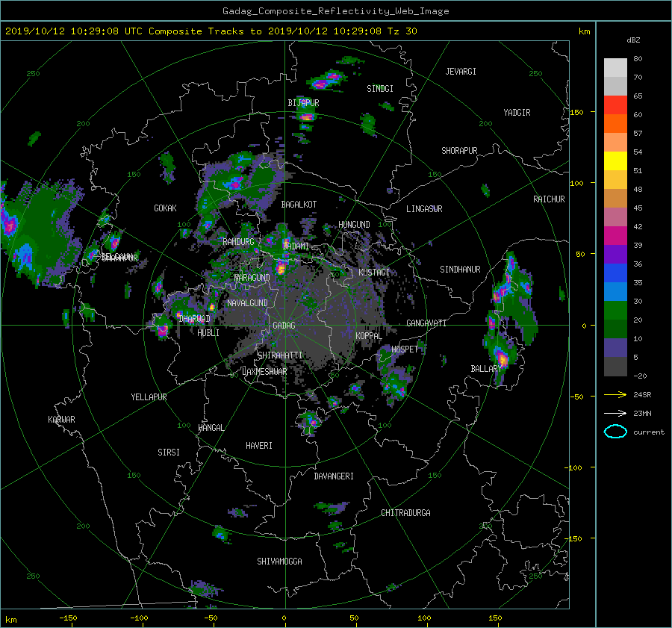Click the NARAGUND city label
The image size is (672, 628).
pyautogui.click(x=252, y=278)
